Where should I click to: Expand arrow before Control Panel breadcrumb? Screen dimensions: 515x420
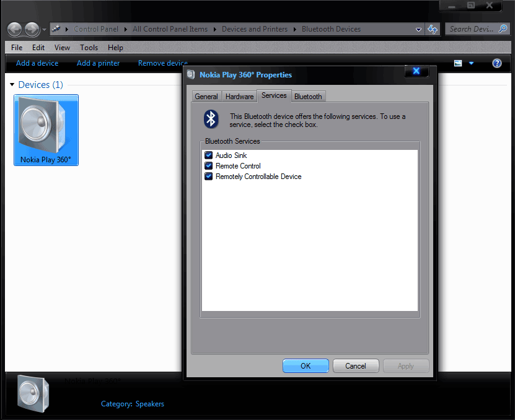pyautogui.click(x=67, y=29)
